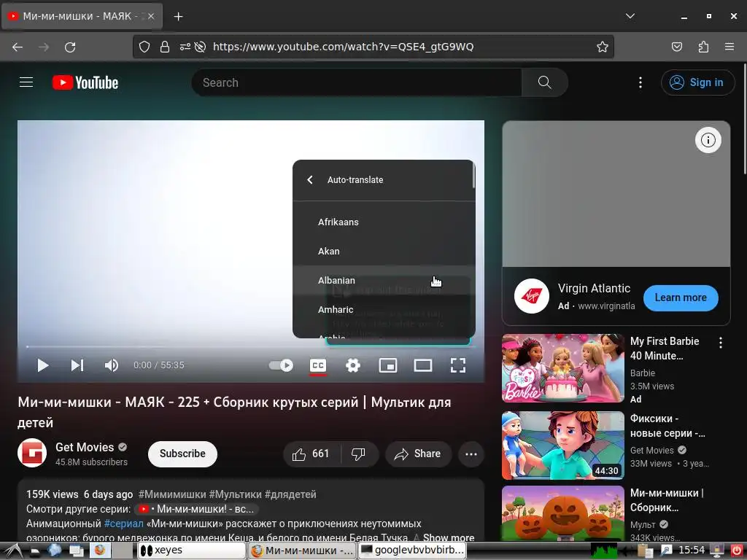Reload the page
This screenshot has width=747, height=560.
(70, 47)
